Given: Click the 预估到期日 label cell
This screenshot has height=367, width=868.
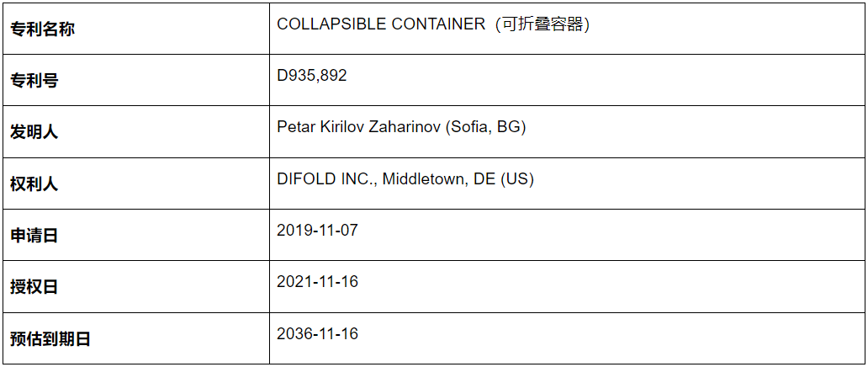Looking at the screenshot, I should [136, 338].
